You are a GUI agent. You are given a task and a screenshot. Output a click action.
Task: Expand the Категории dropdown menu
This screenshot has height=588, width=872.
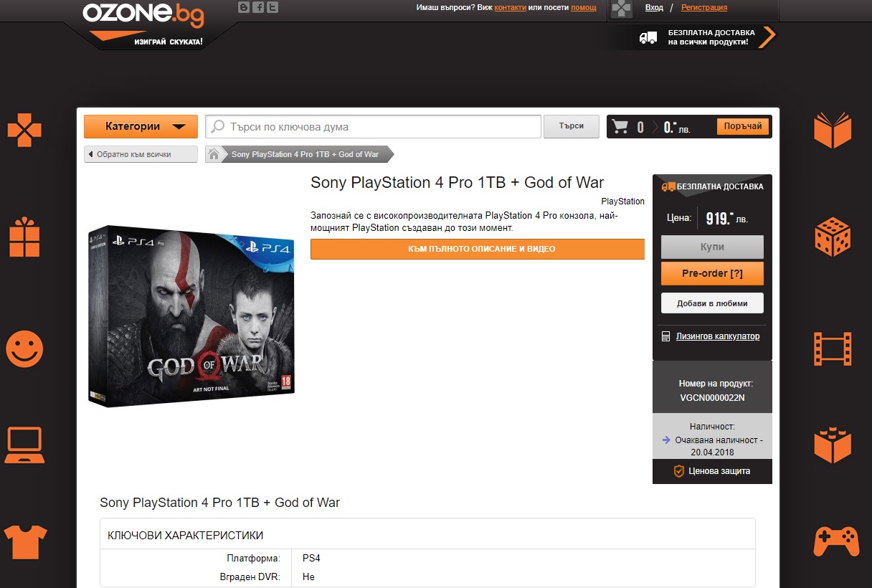pyautogui.click(x=141, y=127)
